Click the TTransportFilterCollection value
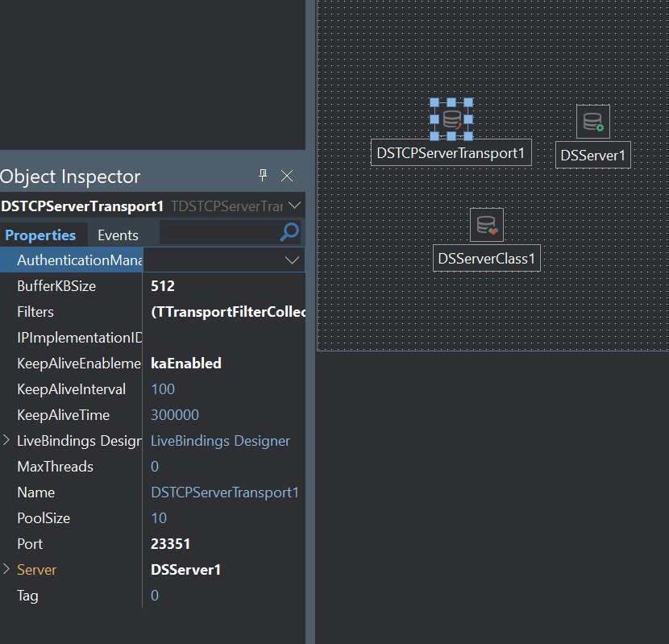 pos(228,312)
